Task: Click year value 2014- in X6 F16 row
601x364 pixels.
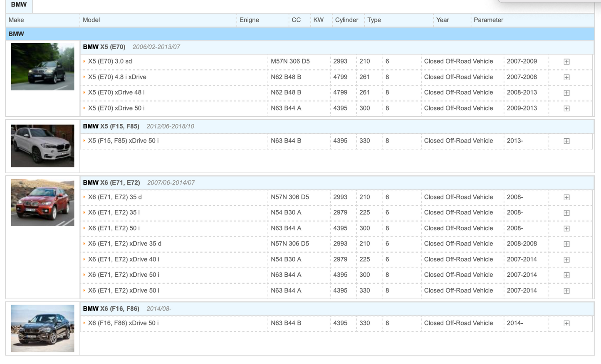Action: (515, 323)
